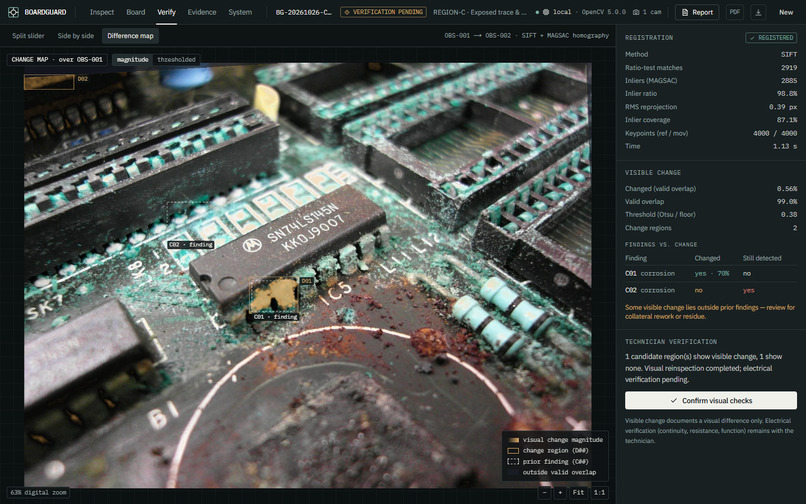Open the Board tab

coord(136,12)
